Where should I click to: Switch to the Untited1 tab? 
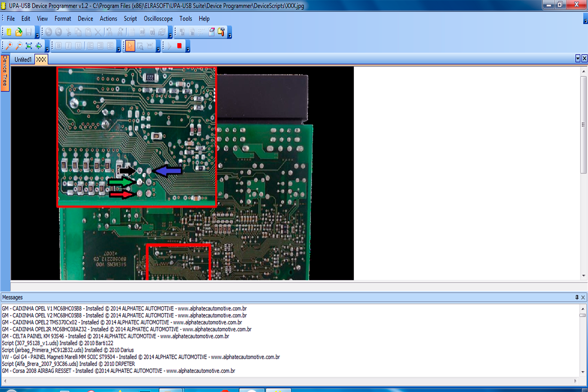click(x=23, y=59)
